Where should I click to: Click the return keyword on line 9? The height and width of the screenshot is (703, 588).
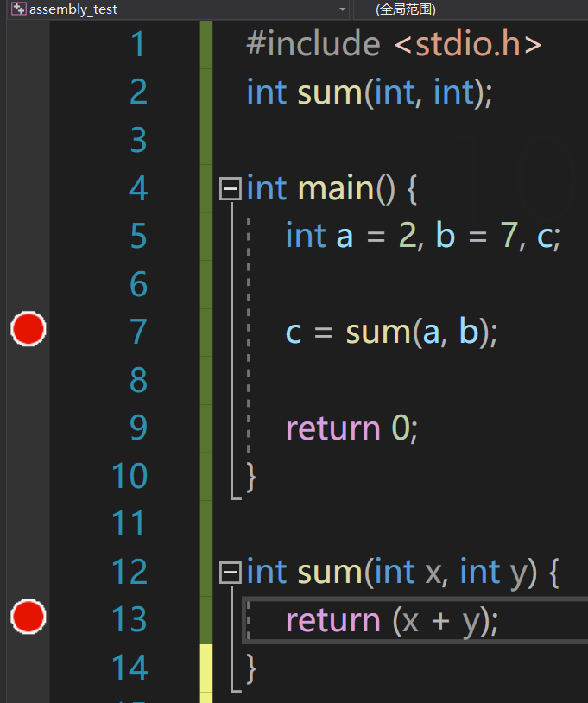click(x=332, y=428)
